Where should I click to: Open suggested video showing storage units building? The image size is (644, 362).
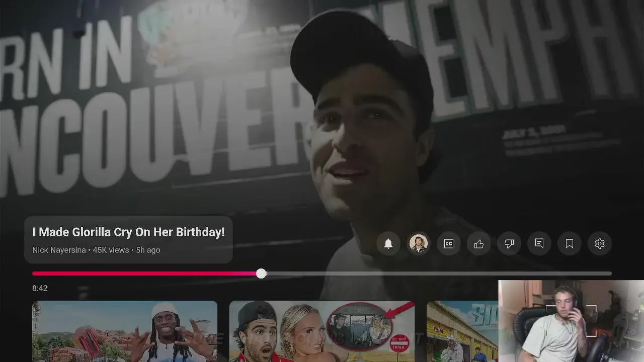(x=462, y=331)
